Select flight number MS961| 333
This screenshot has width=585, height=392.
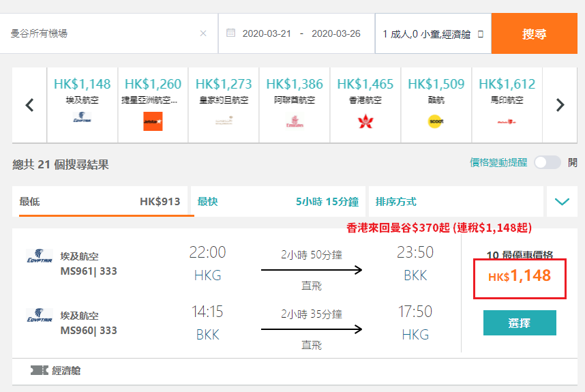tap(89, 271)
